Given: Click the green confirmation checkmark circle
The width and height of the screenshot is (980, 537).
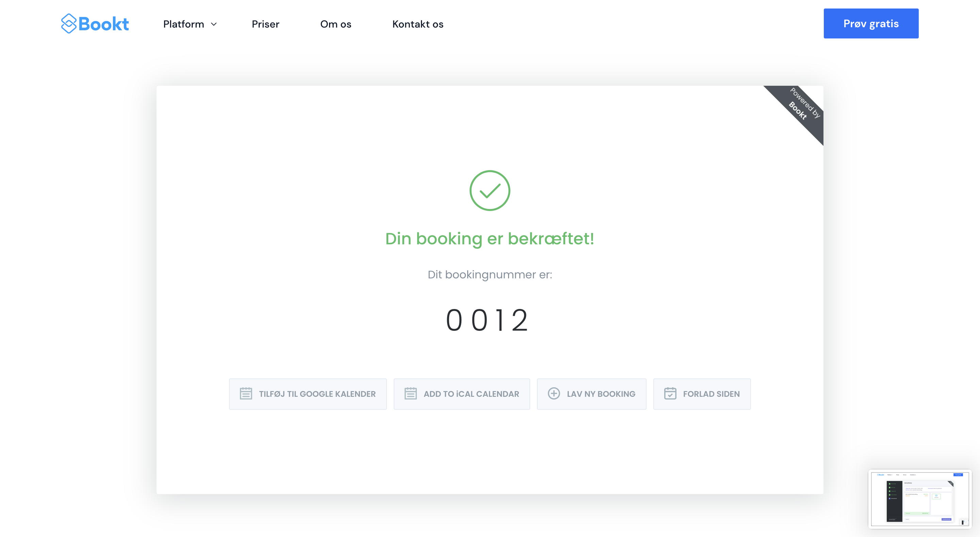Looking at the screenshot, I should point(490,190).
